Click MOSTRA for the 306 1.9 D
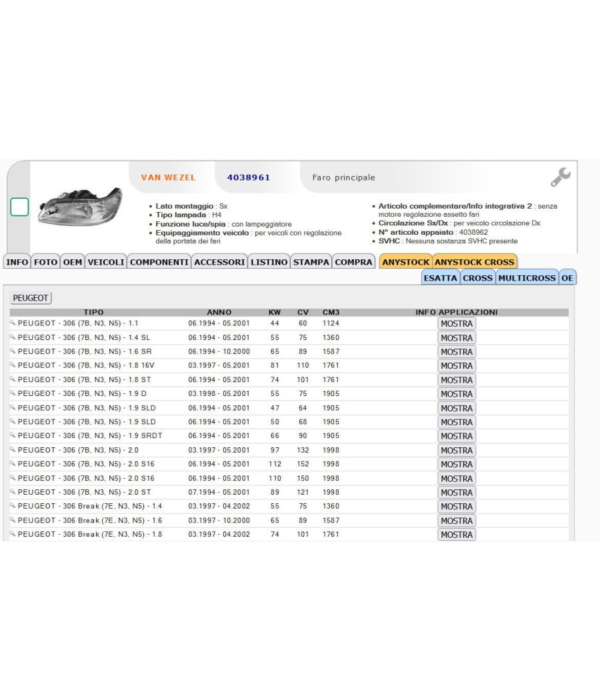 (x=457, y=394)
